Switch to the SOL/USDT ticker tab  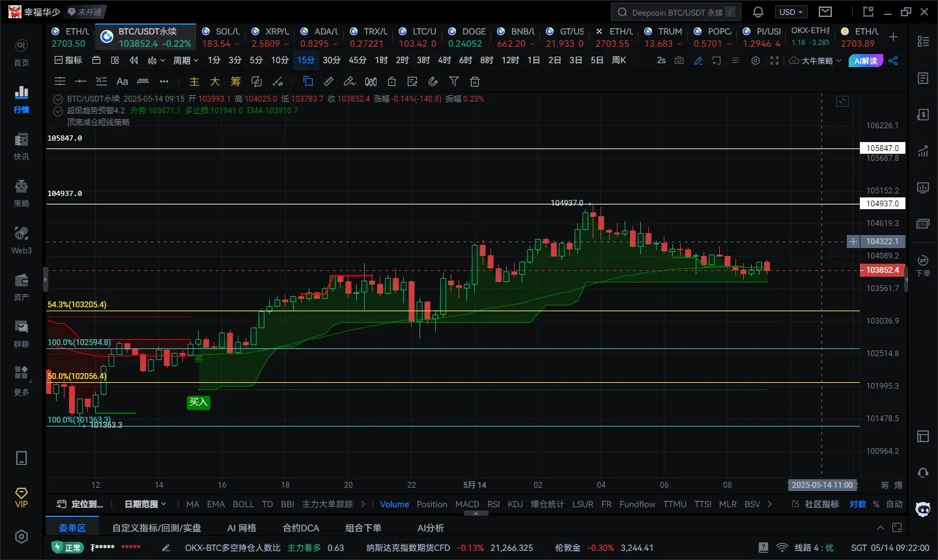click(221, 37)
